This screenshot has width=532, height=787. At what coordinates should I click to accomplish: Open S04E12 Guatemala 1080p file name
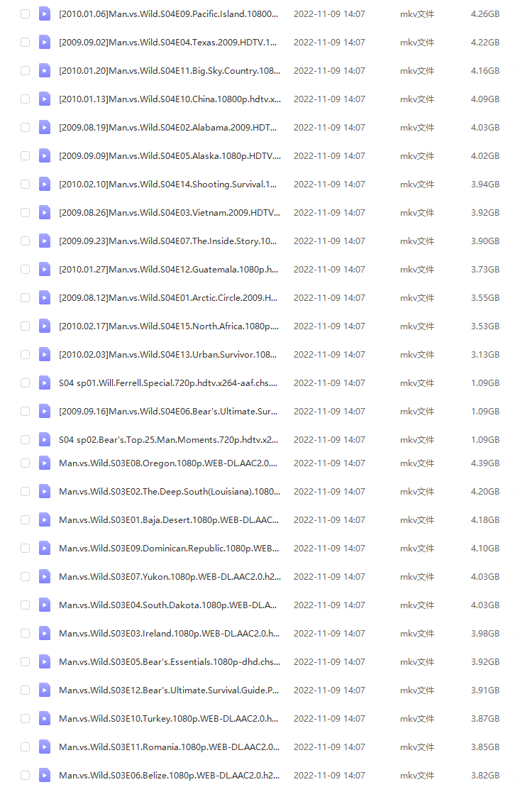click(169, 269)
